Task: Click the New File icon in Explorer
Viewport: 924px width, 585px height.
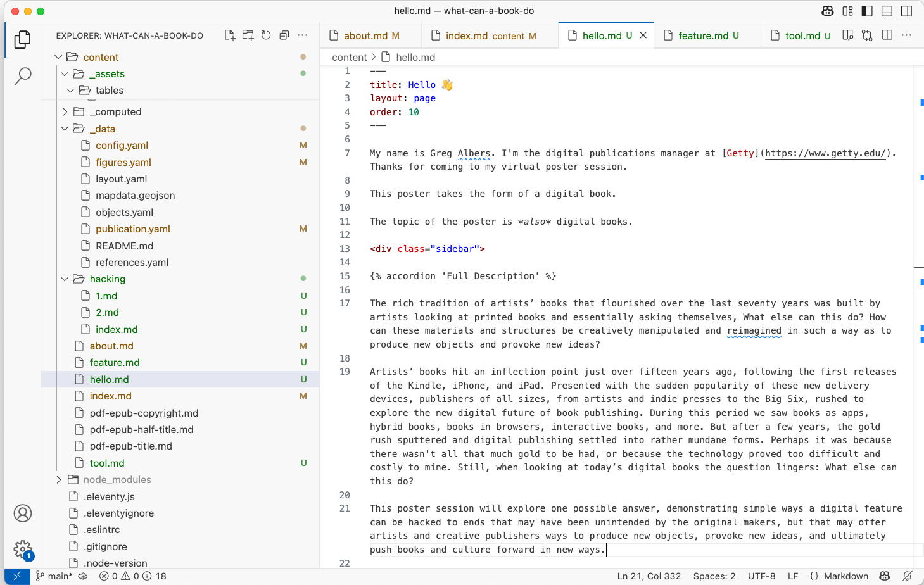Action: coord(230,35)
